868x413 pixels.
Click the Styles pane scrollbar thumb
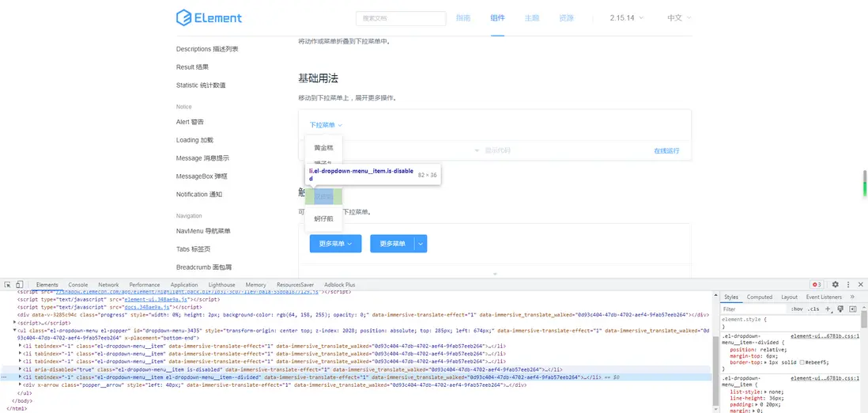point(863,320)
